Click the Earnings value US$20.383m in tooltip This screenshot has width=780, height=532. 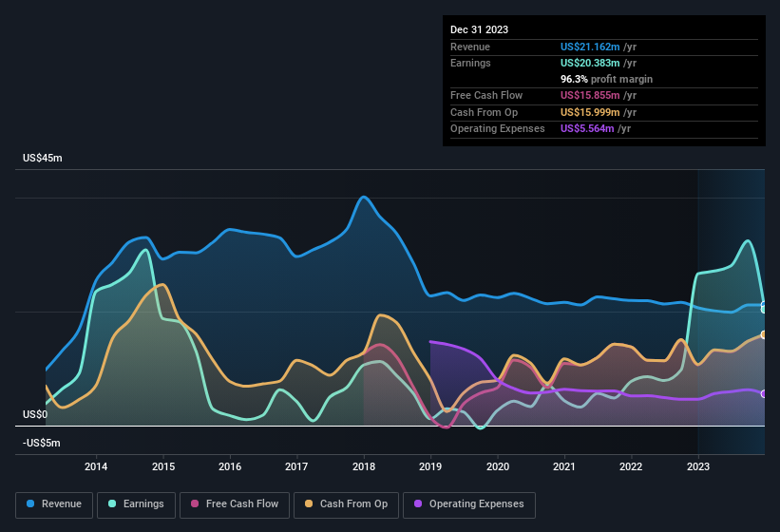(x=591, y=63)
